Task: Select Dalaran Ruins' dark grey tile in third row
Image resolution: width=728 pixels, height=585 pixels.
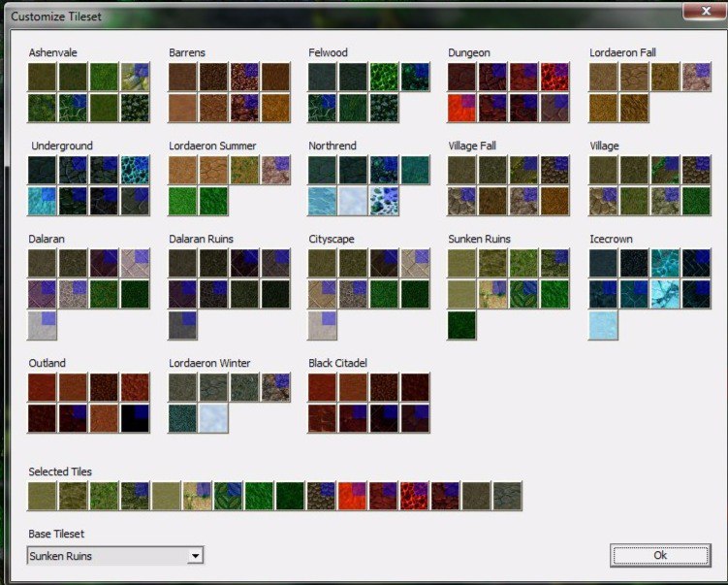Action: pyautogui.click(x=182, y=325)
